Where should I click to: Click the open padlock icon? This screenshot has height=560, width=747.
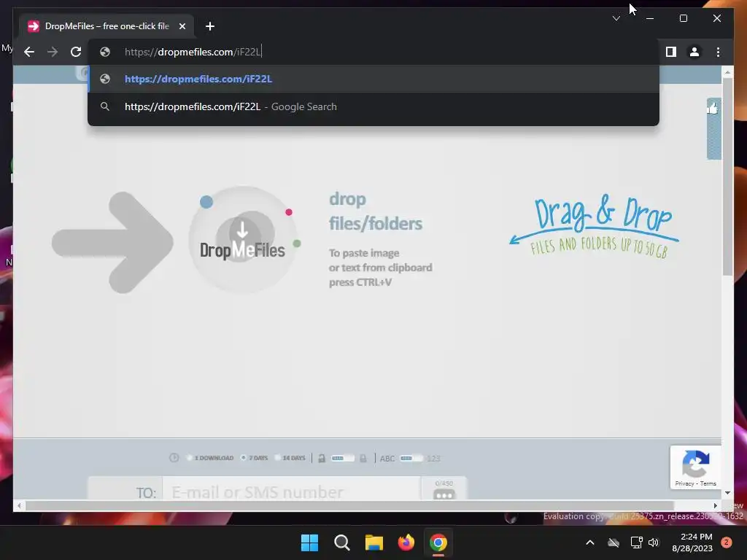pyautogui.click(x=322, y=459)
